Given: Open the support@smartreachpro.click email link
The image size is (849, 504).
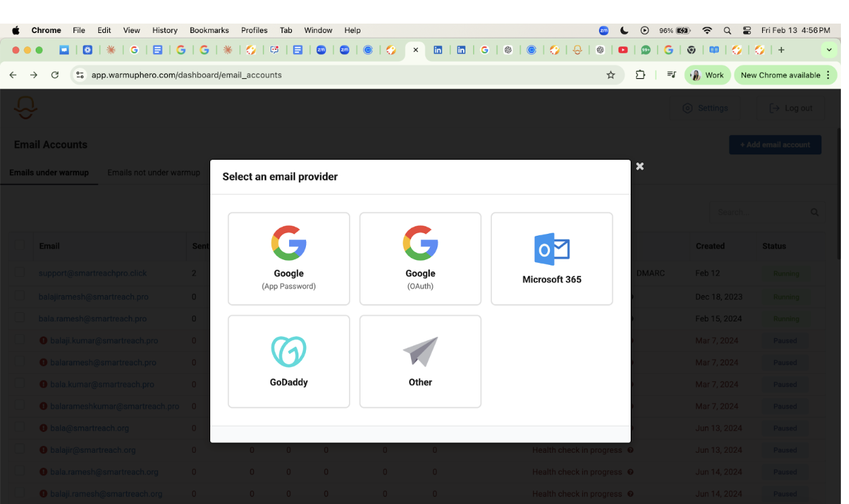Looking at the screenshot, I should [x=93, y=274].
